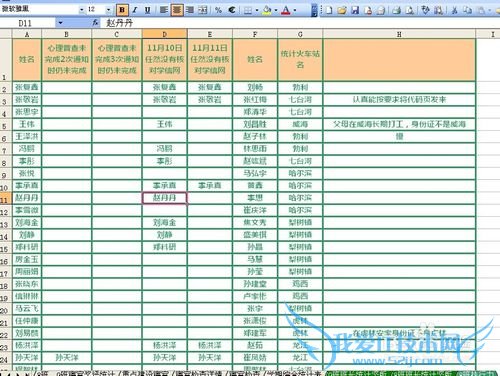Viewport: 500px width, 376px height.
Task: Expand the Fill Color palette arrow
Action: [x=276, y=10]
